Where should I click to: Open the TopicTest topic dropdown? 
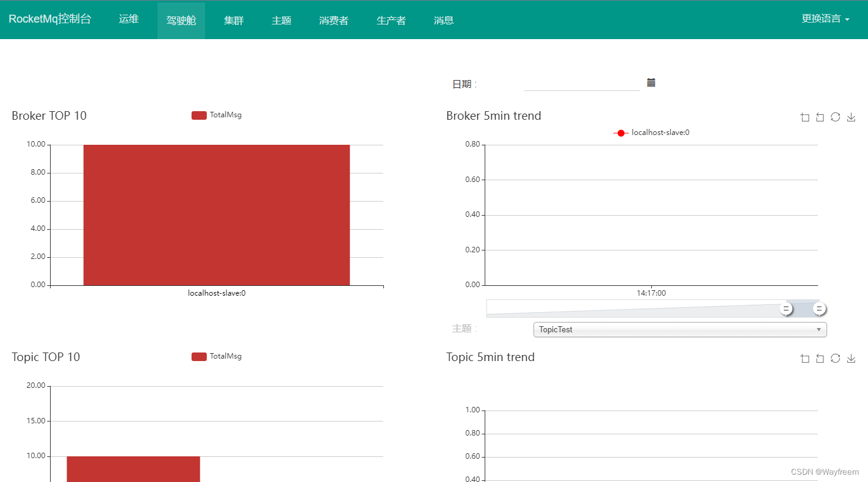coord(680,329)
